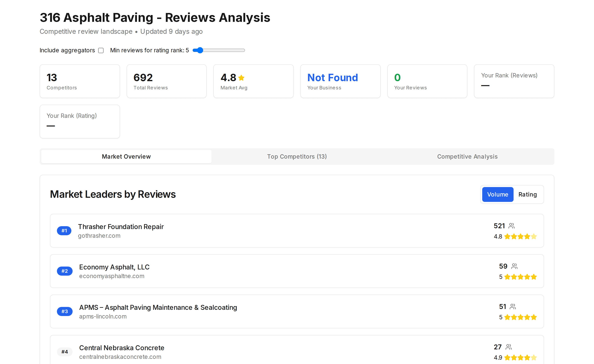The width and height of the screenshot is (594, 364).
Task: Click the Not Found Your Business card
Action: (340, 81)
